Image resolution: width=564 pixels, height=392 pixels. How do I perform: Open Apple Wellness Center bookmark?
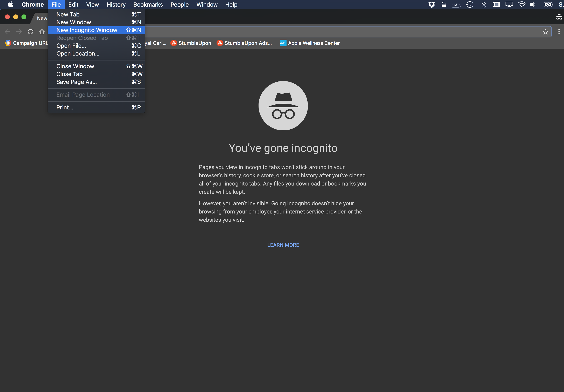tap(310, 43)
